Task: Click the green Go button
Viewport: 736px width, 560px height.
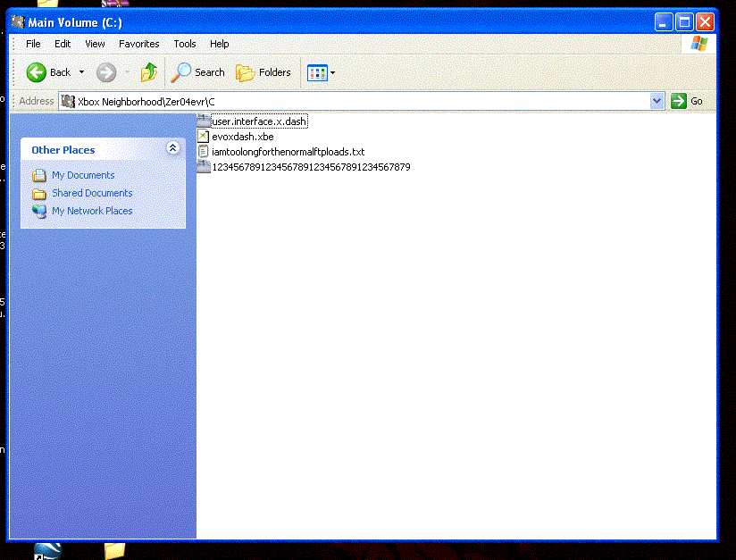Action: coord(687,101)
